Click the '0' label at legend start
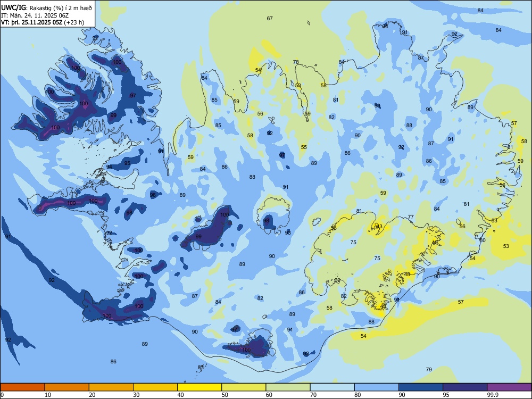This screenshot has height=399, width=532. pyautogui.click(x=2, y=395)
